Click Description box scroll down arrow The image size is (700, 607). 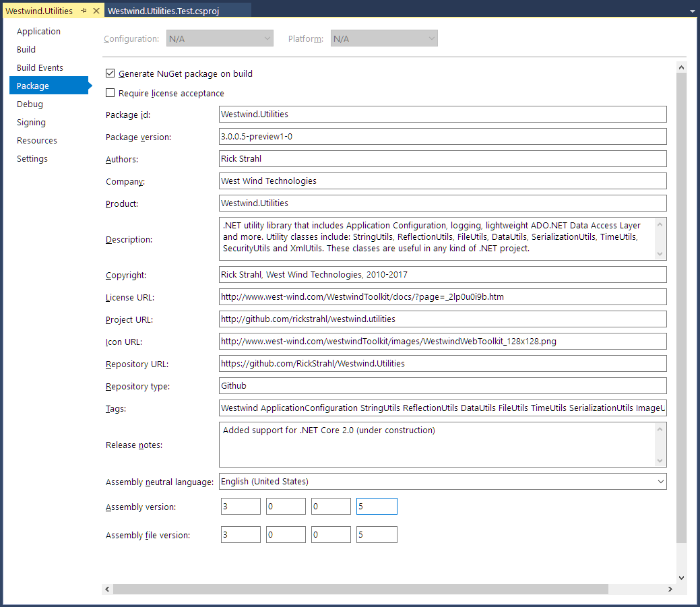660,254
